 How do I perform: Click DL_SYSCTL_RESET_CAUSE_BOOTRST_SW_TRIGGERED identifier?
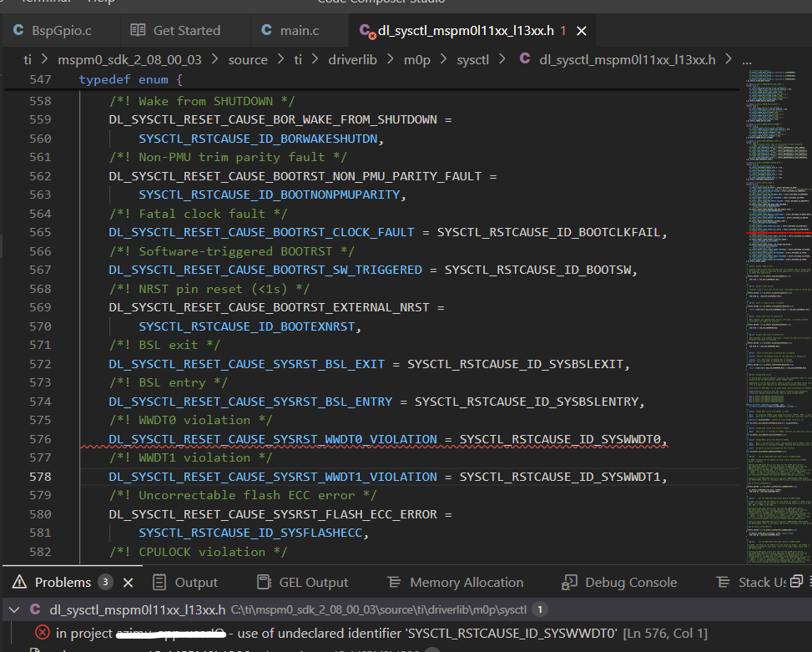click(x=265, y=270)
